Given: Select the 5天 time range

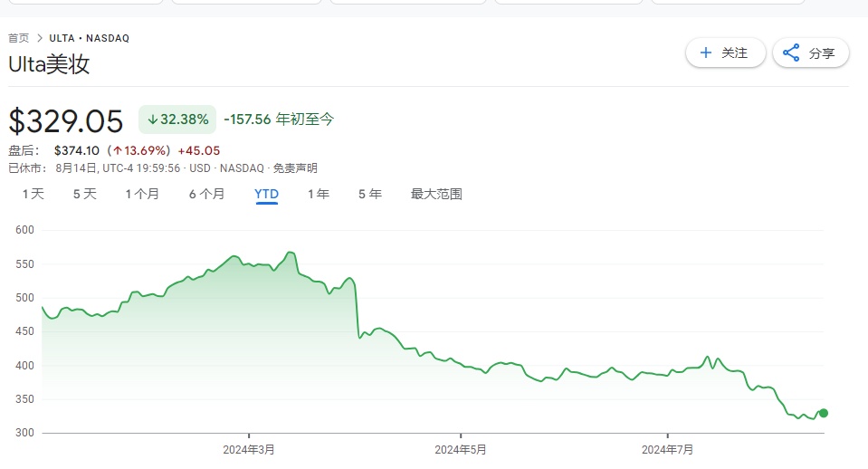Looking at the screenshot, I should pyautogui.click(x=84, y=194).
